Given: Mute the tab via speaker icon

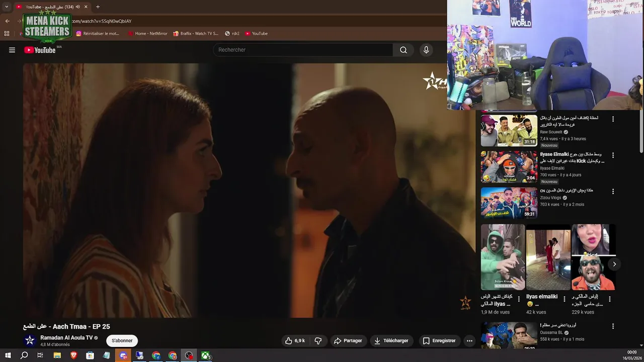Looking at the screenshot, I should (x=78, y=7).
